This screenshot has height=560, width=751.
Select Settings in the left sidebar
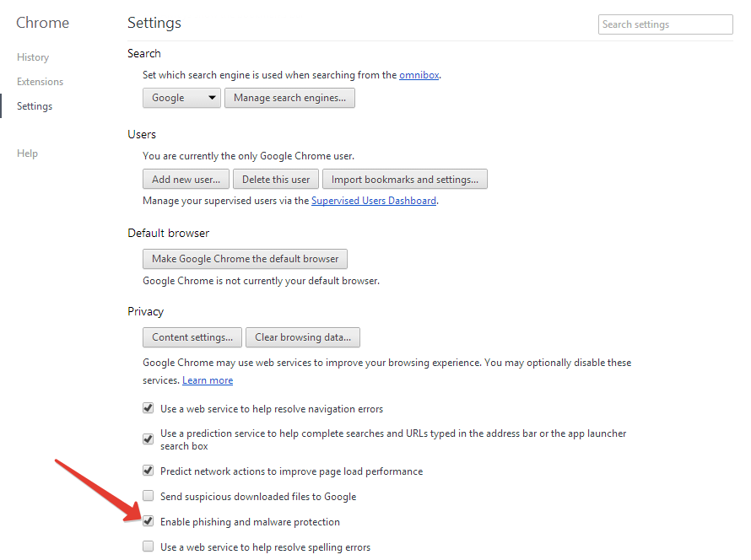coord(35,106)
